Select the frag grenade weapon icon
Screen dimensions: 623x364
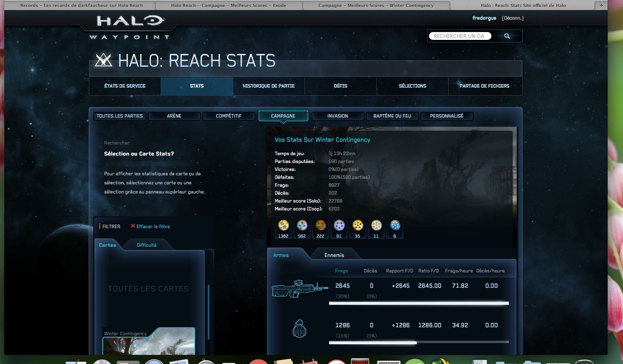[x=299, y=328]
